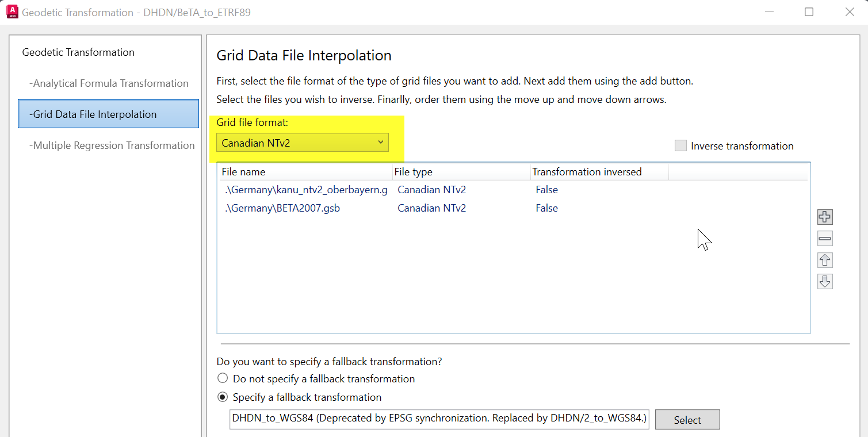This screenshot has height=437, width=868.
Task: Close the Geodetic Transformation dialog
Action: (849, 12)
